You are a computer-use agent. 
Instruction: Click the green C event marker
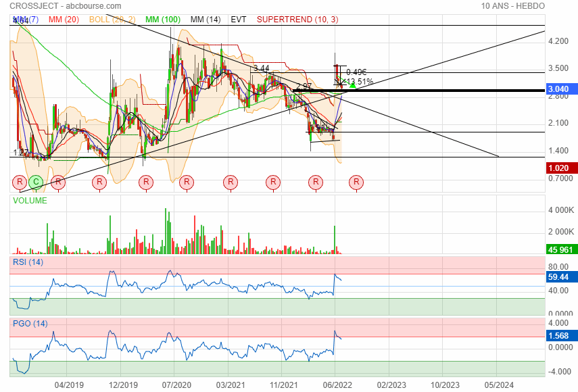tap(36, 182)
